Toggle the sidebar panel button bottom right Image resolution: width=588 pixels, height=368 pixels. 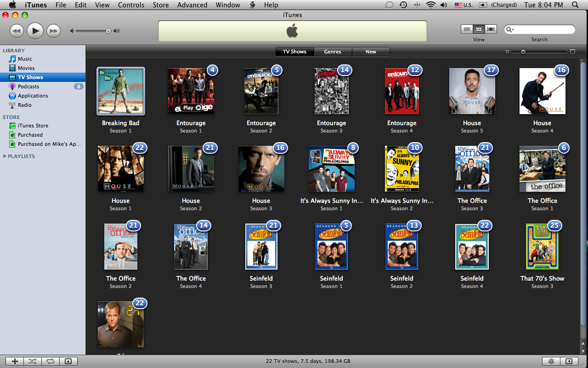coord(569,362)
